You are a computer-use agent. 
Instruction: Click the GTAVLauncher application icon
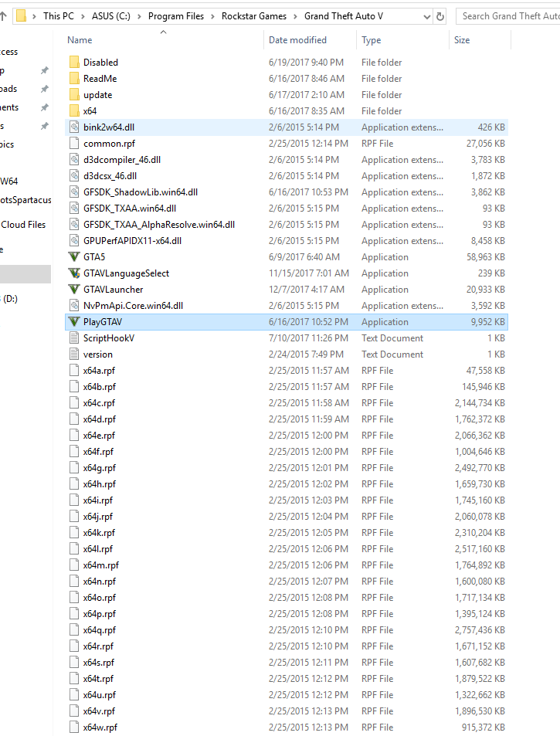tap(73, 289)
